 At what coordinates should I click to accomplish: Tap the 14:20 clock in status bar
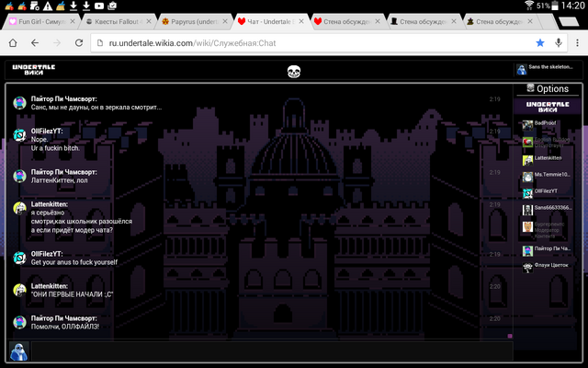(573, 6)
